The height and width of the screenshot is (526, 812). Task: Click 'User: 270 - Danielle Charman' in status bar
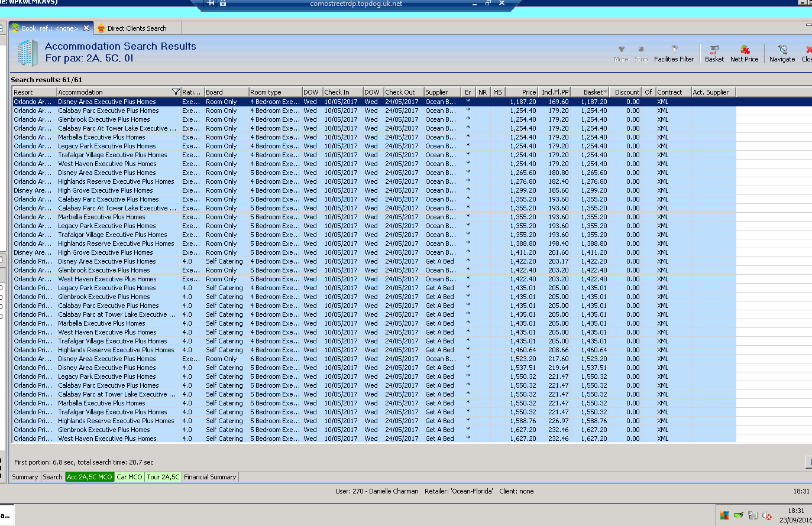click(x=377, y=491)
